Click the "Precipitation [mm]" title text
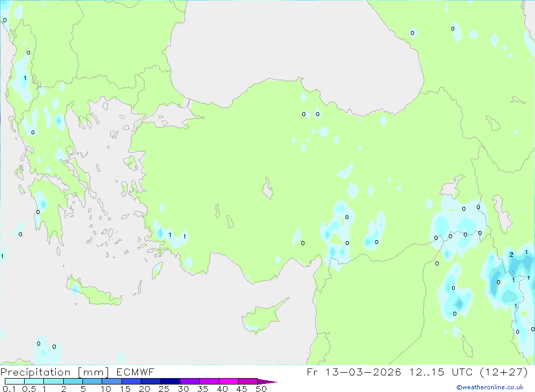Image resolution: width=535 pixels, height=392 pixels. [55, 372]
